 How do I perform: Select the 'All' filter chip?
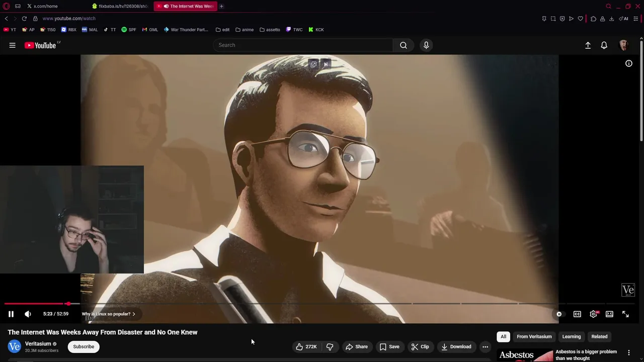(503, 336)
